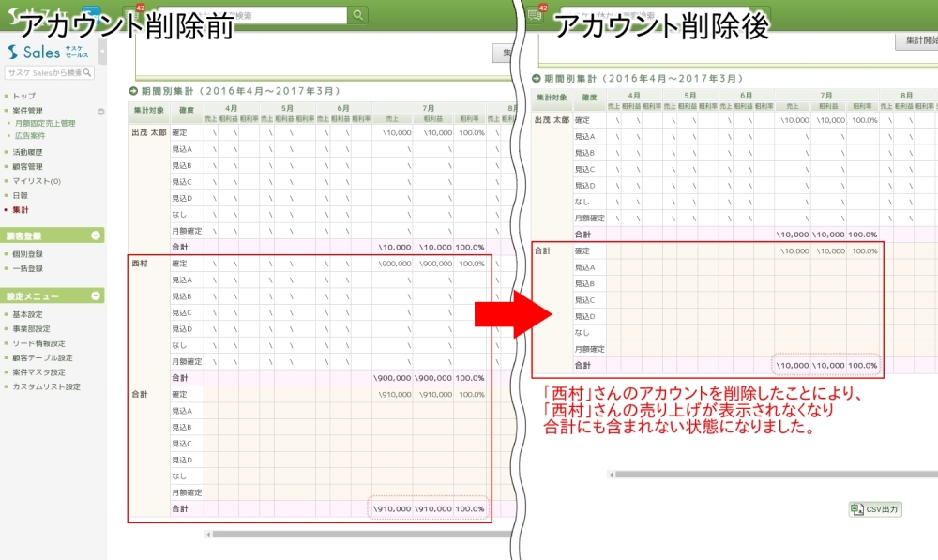Click the left table's horizontal scrollbar

[x=356, y=535]
